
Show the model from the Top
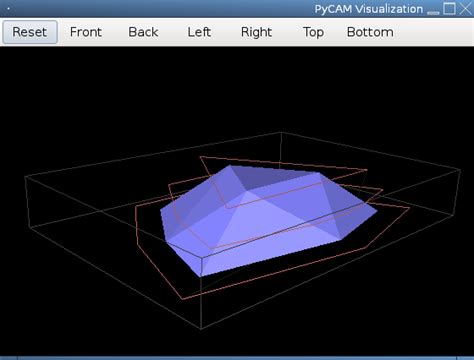(313, 32)
